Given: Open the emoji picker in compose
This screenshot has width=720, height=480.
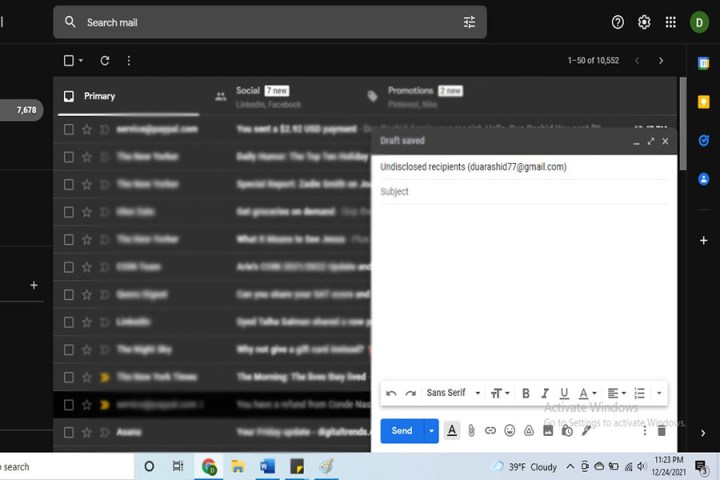Looking at the screenshot, I should tap(509, 431).
